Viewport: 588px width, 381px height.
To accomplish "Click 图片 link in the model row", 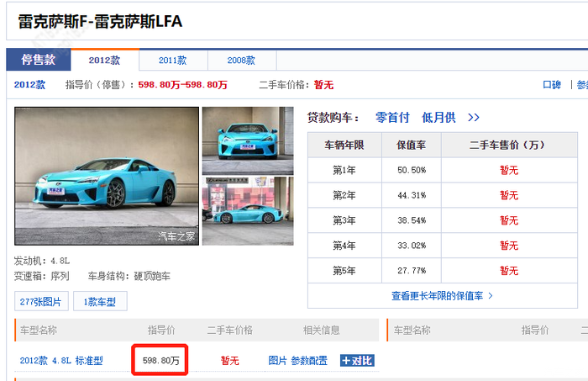I will coord(277,360).
